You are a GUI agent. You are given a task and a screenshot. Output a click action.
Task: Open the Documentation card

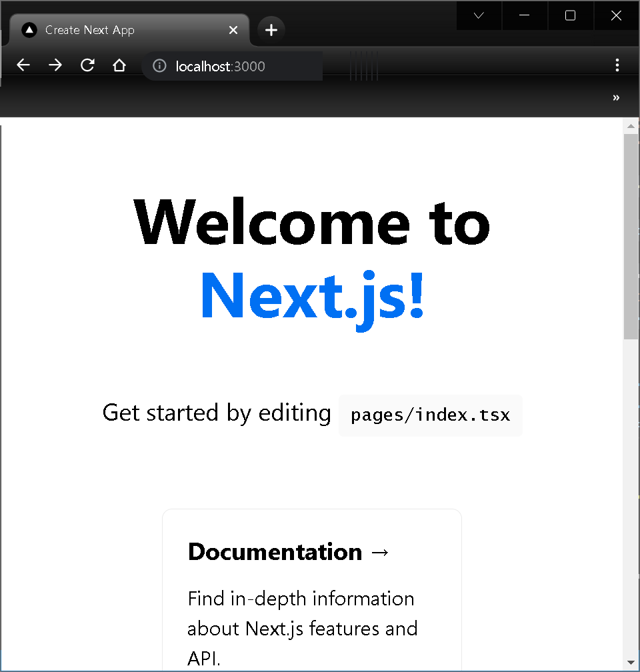click(x=312, y=590)
